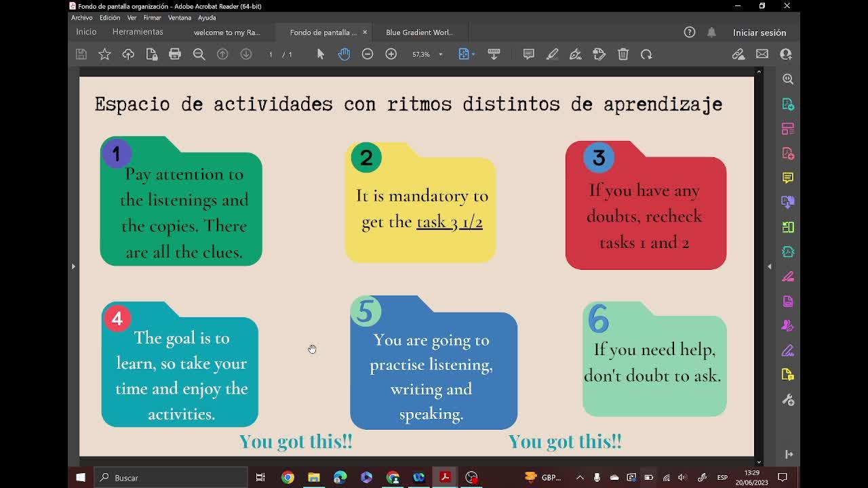The height and width of the screenshot is (488, 868).
Task: Select the highlight text pen
Action: click(x=553, y=54)
